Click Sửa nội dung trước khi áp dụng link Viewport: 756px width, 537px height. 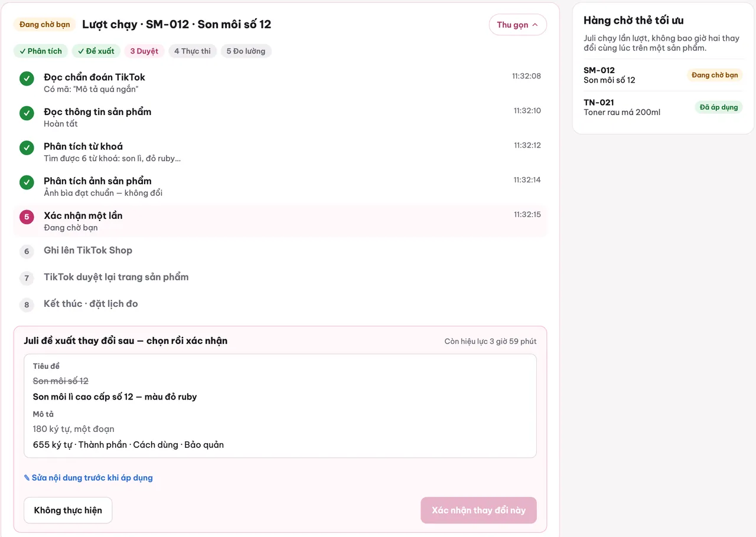tap(88, 478)
